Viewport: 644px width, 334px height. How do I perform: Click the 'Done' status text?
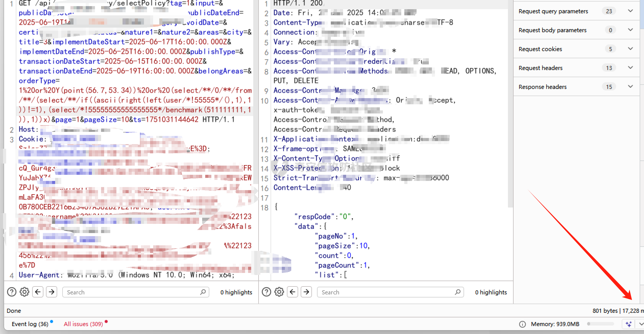(14, 311)
